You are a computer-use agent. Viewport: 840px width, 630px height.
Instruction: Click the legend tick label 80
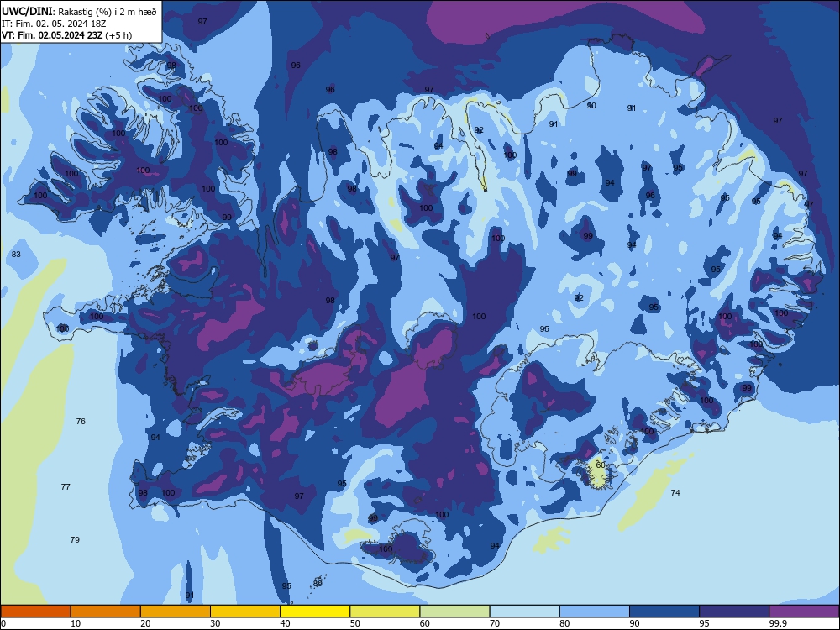coord(564,623)
